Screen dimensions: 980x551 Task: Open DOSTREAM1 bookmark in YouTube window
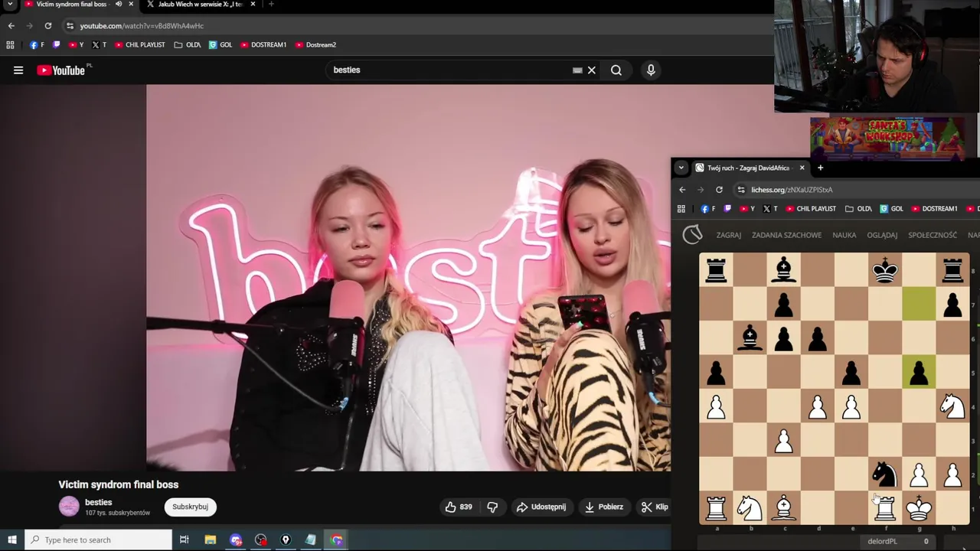point(263,45)
